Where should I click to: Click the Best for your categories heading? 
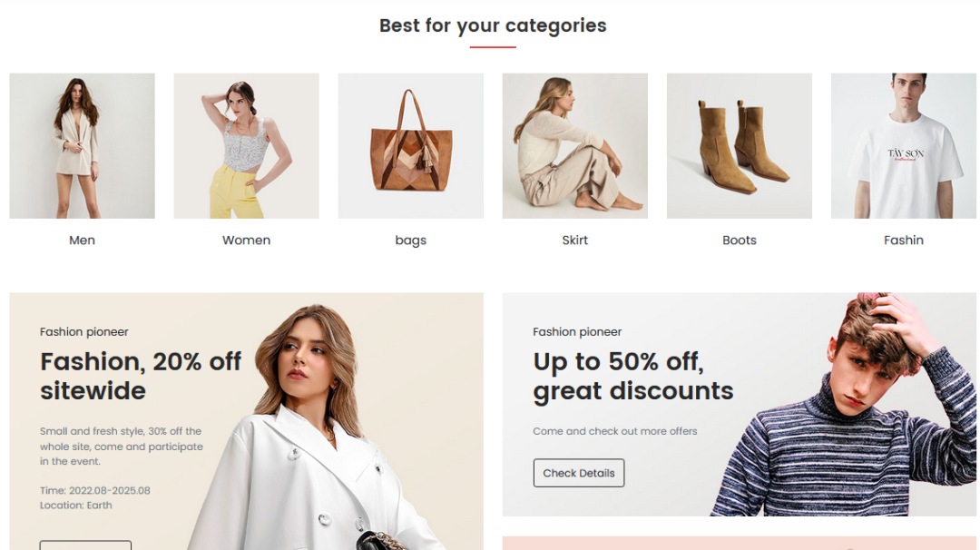[493, 25]
